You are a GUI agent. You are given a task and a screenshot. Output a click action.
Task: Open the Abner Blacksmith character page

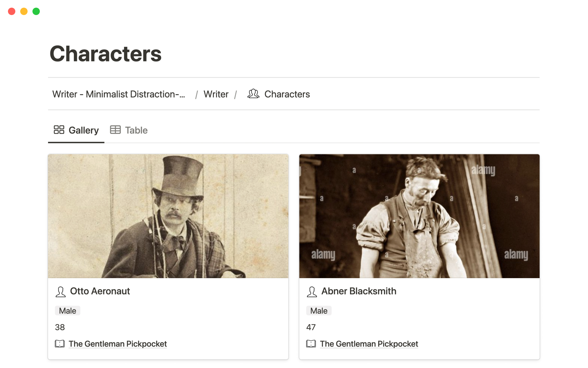pos(359,291)
